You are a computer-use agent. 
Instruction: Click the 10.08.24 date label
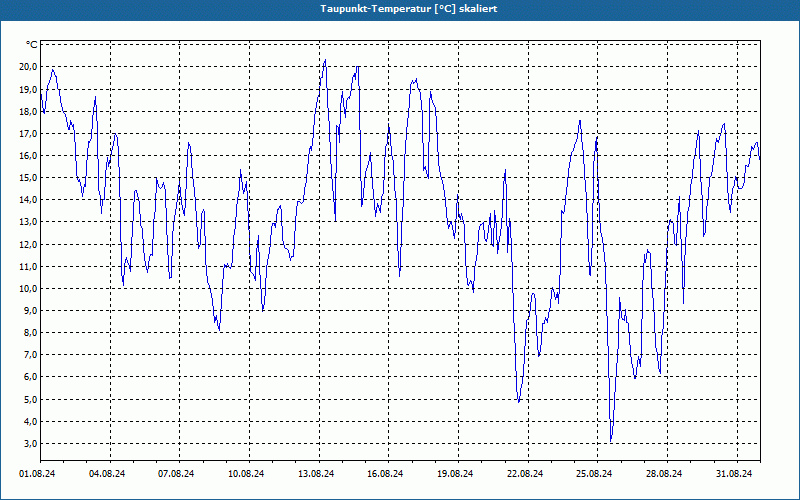246,474
